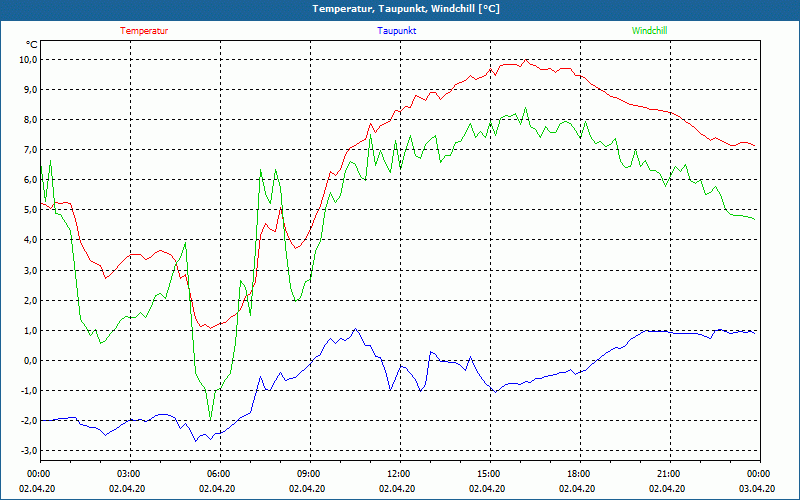Click the 6,0 y-axis value

pos(31,180)
